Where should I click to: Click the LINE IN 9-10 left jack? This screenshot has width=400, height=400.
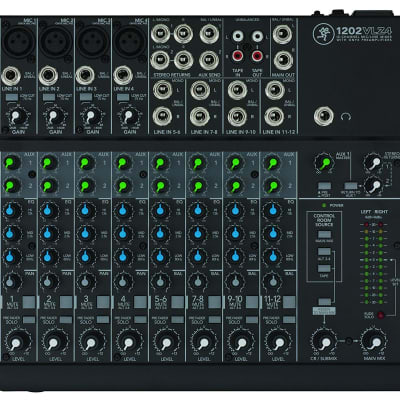tap(237, 90)
